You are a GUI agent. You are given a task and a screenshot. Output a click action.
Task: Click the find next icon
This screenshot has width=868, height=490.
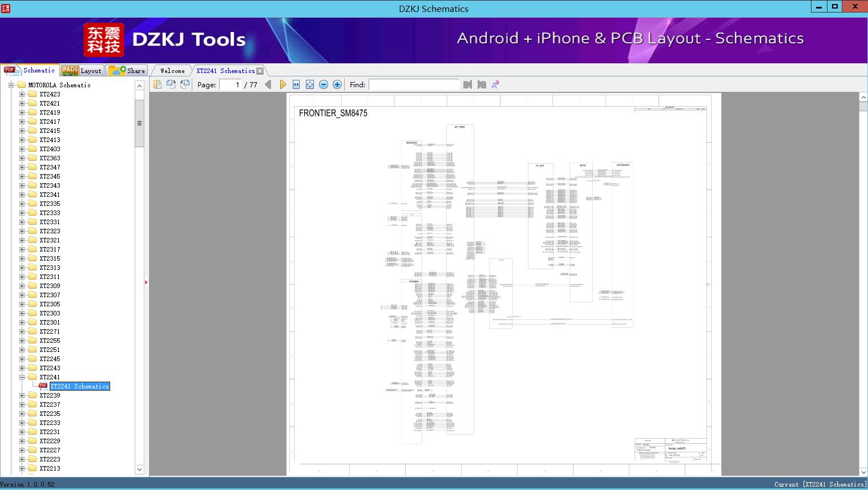482,84
